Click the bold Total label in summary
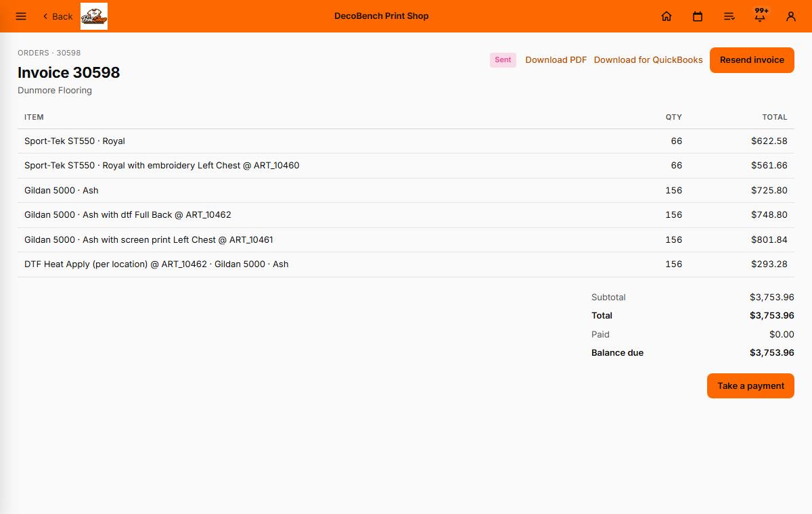The image size is (812, 514). 602,316
